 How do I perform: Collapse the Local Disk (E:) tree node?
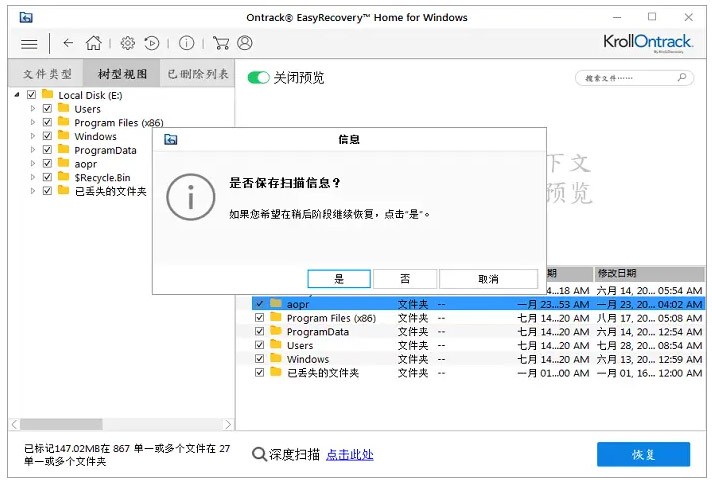click(x=17, y=95)
